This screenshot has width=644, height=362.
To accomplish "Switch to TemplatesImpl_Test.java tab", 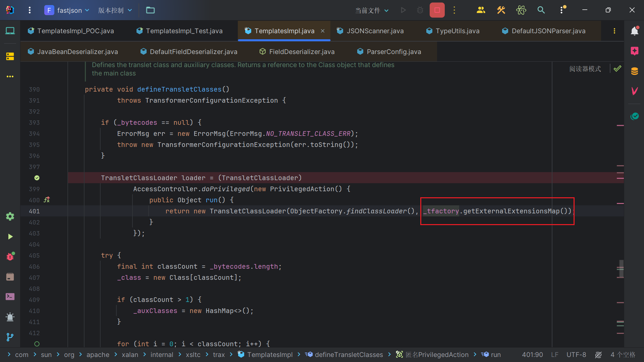I will click(x=180, y=31).
